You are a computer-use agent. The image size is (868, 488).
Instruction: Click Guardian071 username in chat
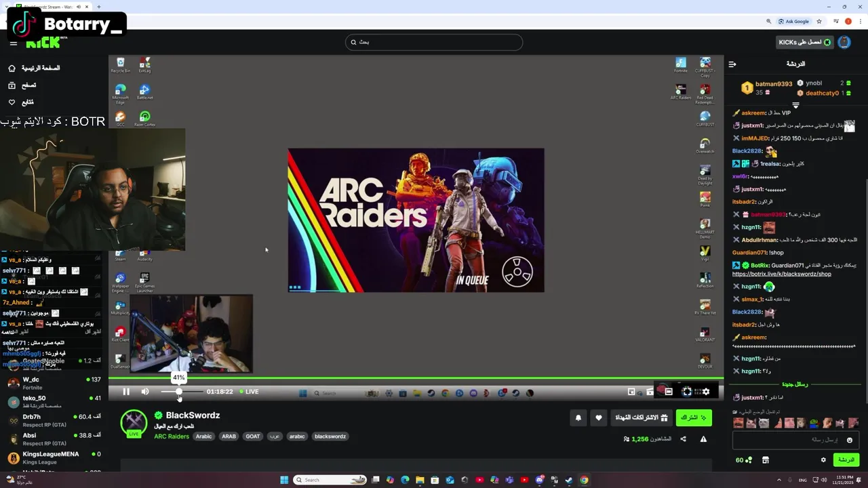(x=749, y=253)
